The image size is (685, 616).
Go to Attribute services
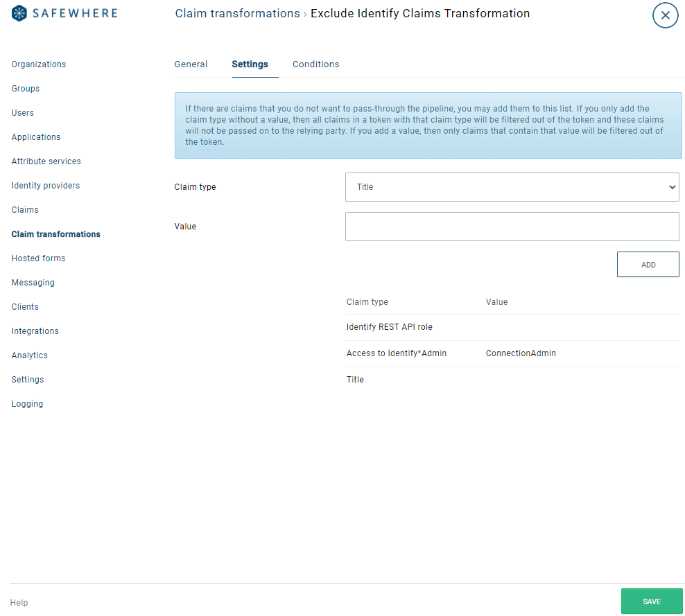coord(46,161)
